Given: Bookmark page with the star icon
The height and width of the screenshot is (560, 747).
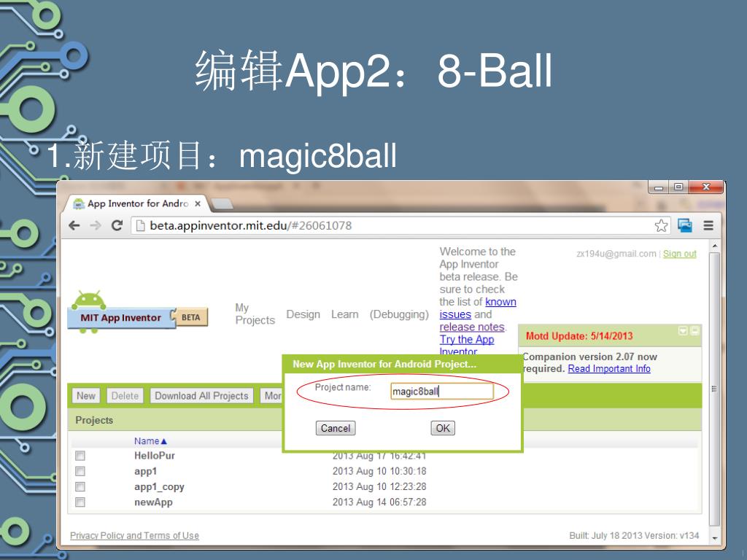Looking at the screenshot, I should 661,226.
